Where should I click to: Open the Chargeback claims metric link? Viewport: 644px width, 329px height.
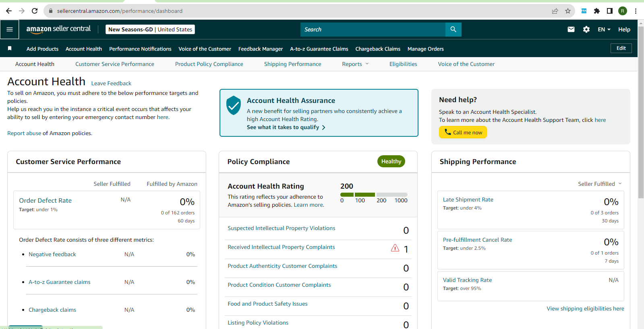[52, 310]
